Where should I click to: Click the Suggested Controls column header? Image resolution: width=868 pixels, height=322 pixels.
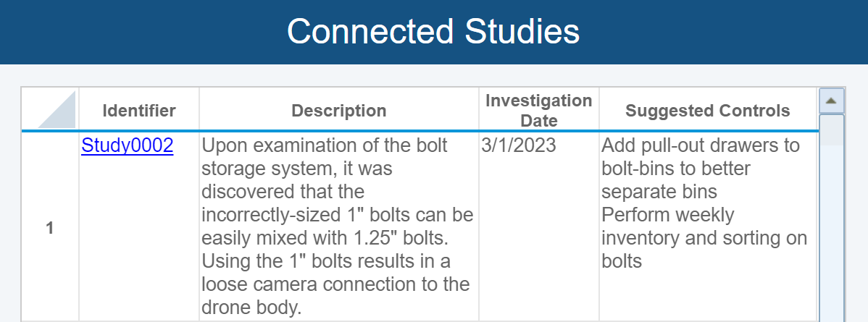(707, 111)
